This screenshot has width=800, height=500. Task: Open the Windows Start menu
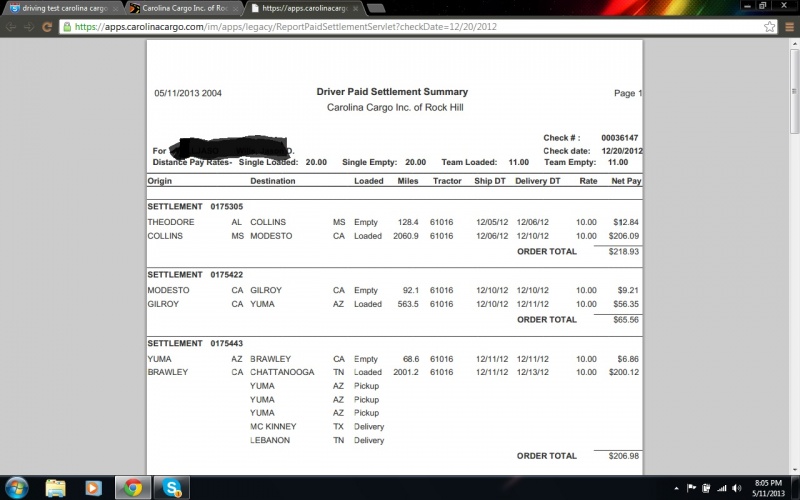pos(17,487)
